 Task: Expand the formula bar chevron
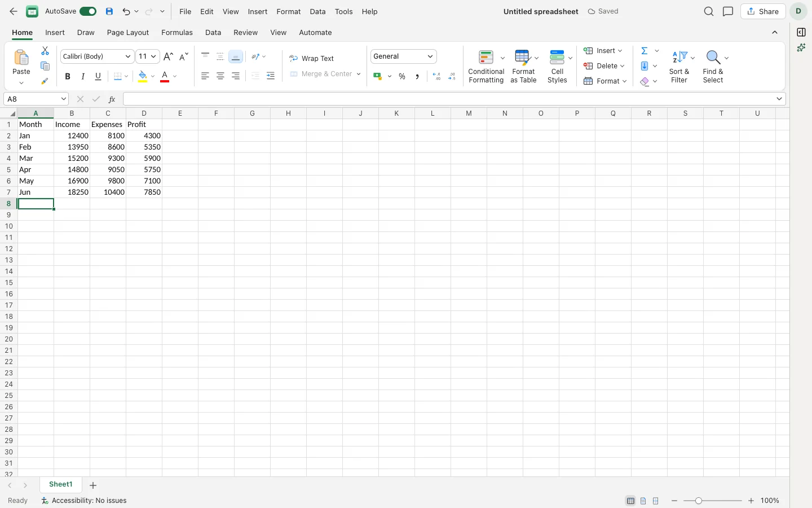click(x=779, y=99)
